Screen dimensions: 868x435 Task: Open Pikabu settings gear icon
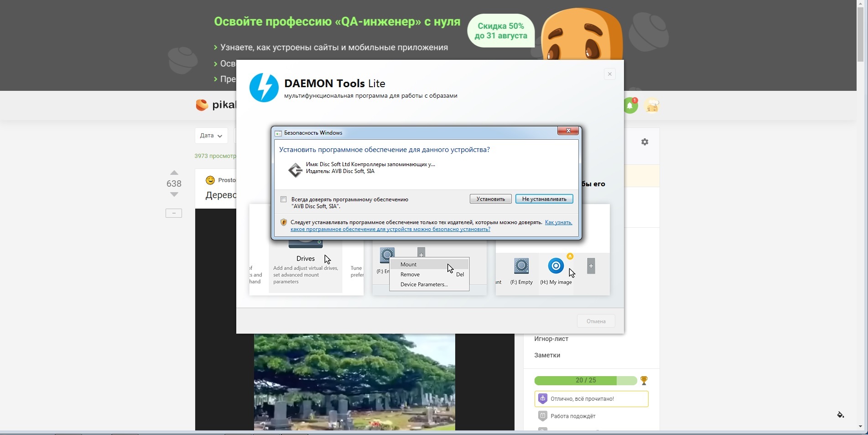tap(645, 142)
